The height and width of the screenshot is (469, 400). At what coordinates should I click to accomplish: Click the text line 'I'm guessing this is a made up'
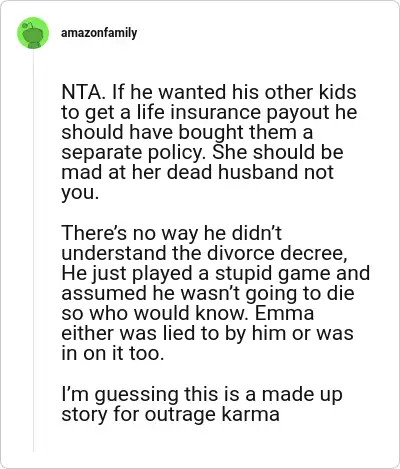(202, 395)
